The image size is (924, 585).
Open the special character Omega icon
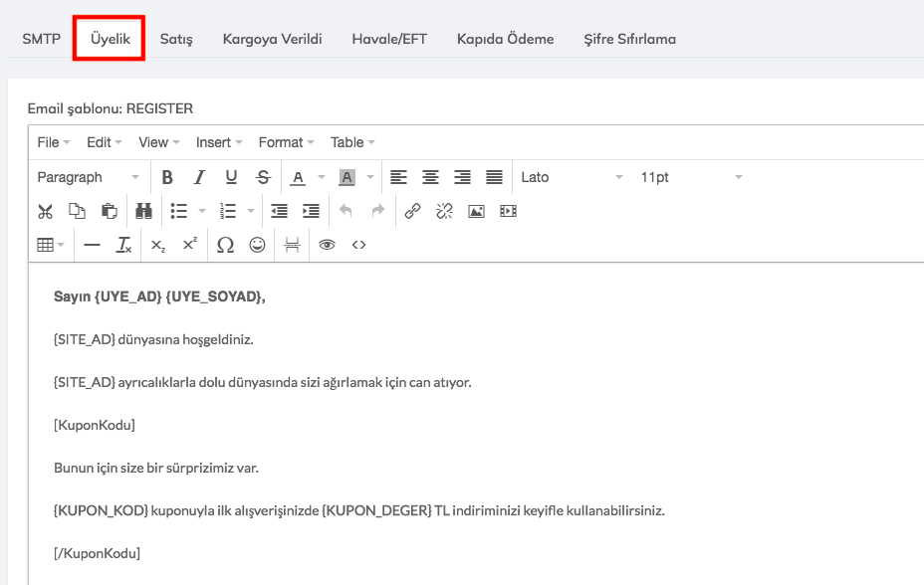[225, 245]
